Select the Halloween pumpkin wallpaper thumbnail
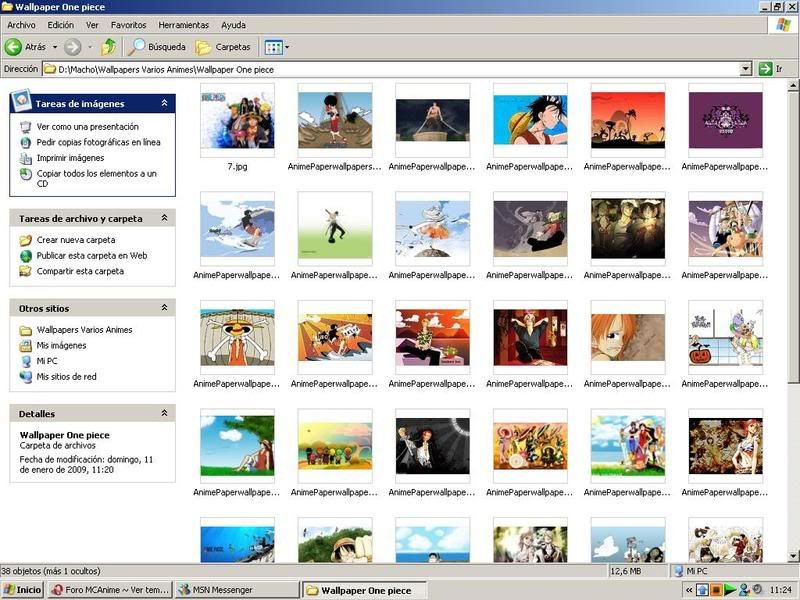 tap(726, 337)
